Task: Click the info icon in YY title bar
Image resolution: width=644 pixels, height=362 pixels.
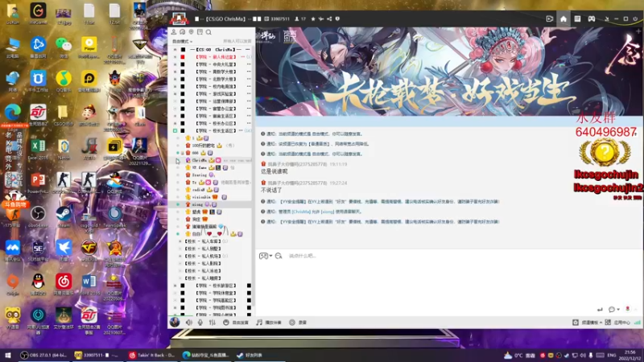Action: pyautogui.click(x=337, y=19)
